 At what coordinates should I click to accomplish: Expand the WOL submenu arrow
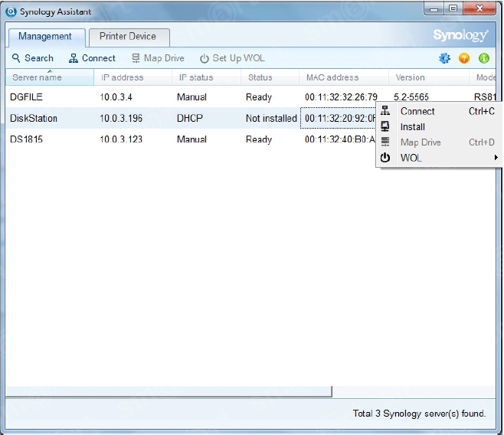pyautogui.click(x=496, y=158)
